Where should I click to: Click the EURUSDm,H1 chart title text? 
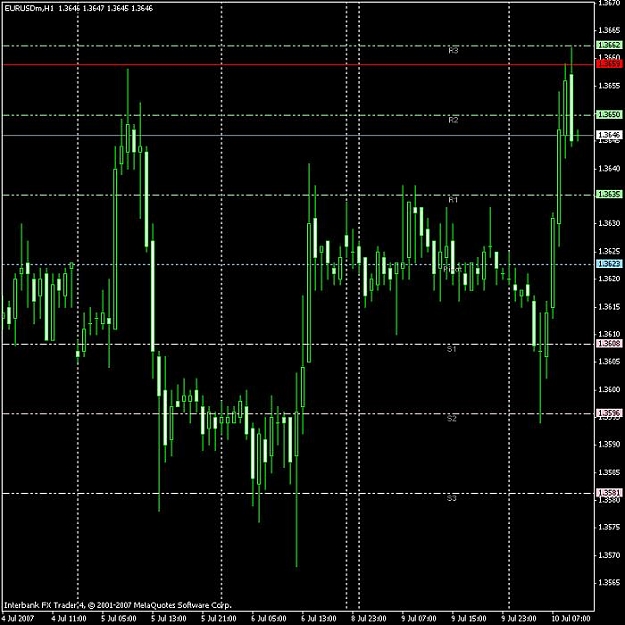tap(29, 8)
